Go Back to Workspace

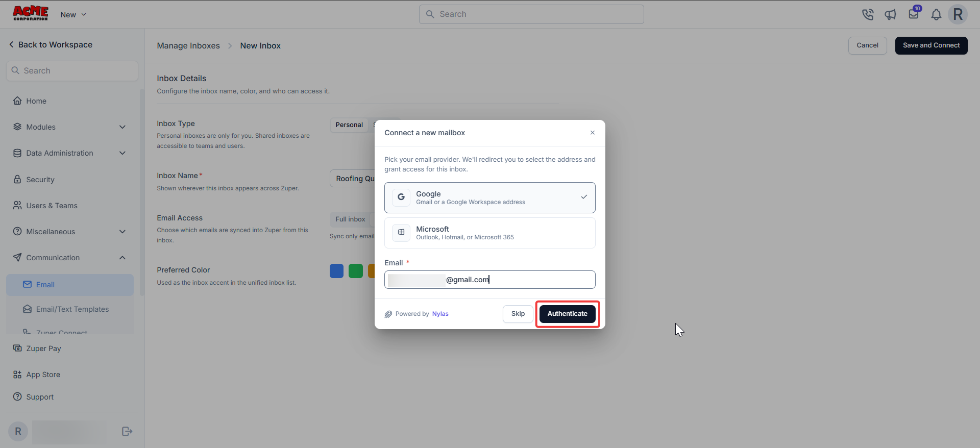pyautogui.click(x=51, y=45)
